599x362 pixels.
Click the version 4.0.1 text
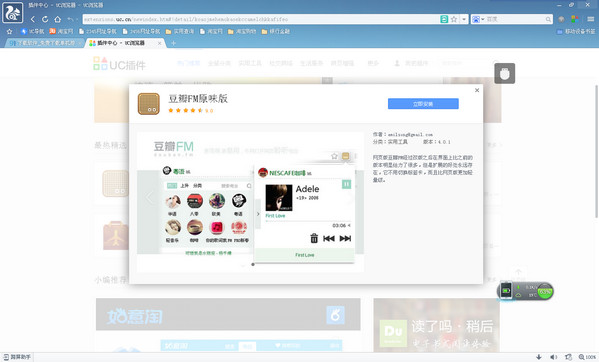point(437,142)
